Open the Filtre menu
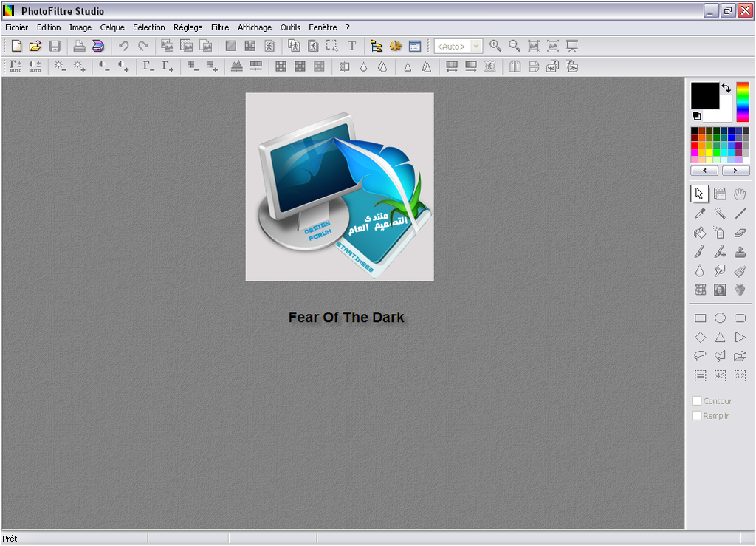The image size is (756, 546). tap(220, 27)
